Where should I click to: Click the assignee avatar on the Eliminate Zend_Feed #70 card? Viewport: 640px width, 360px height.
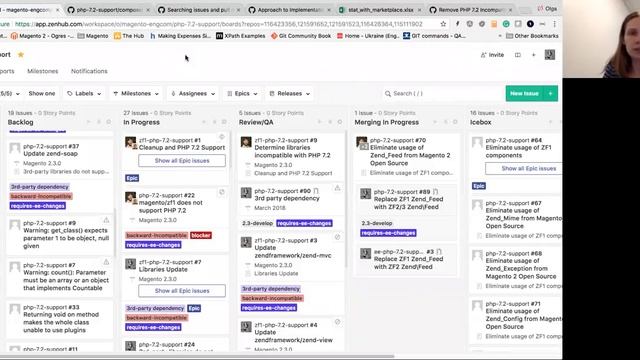tap(362, 142)
